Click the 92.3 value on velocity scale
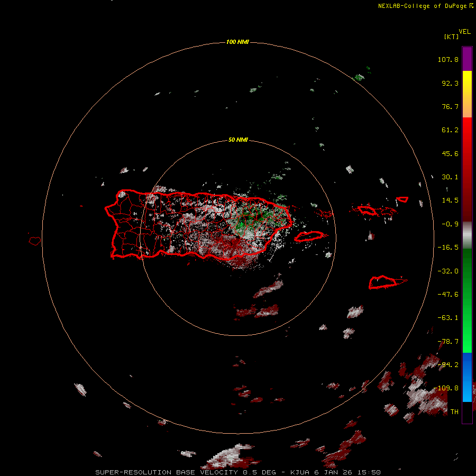Screen dimensions: 476x476 pyautogui.click(x=450, y=83)
